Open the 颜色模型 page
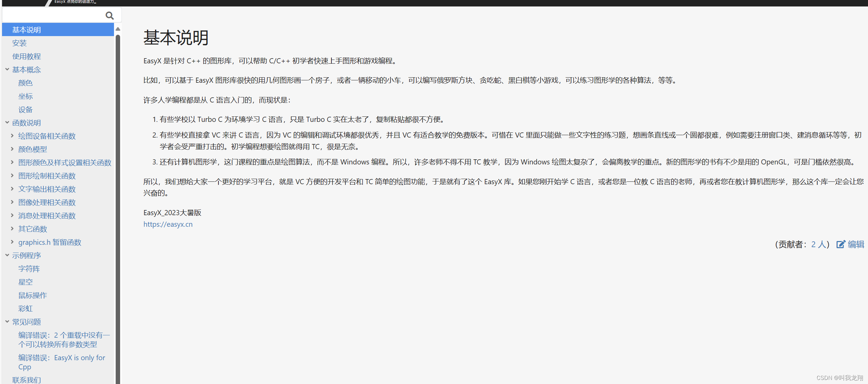 click(33, 149)
